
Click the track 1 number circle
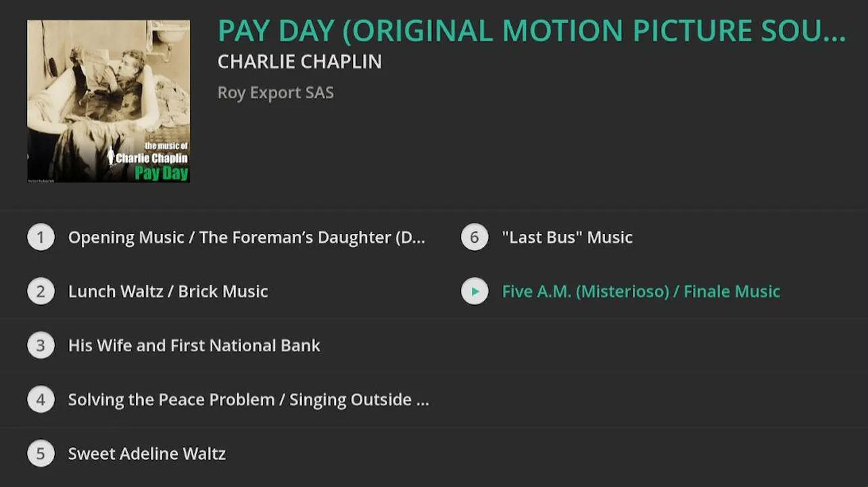(41, 237)
